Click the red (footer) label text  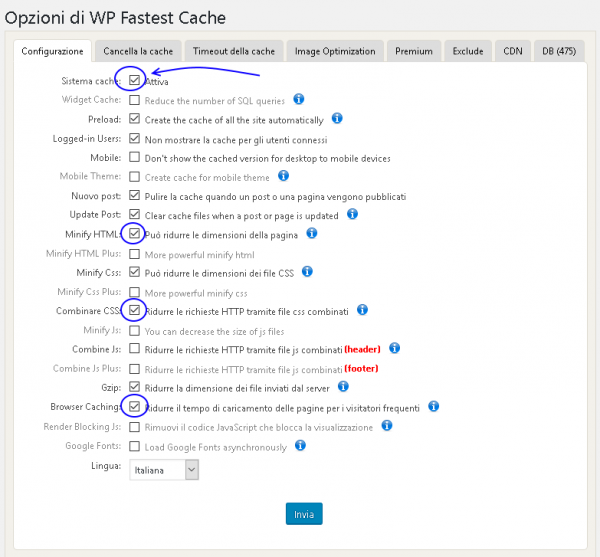pyautogui.click(x=361, y=368)
